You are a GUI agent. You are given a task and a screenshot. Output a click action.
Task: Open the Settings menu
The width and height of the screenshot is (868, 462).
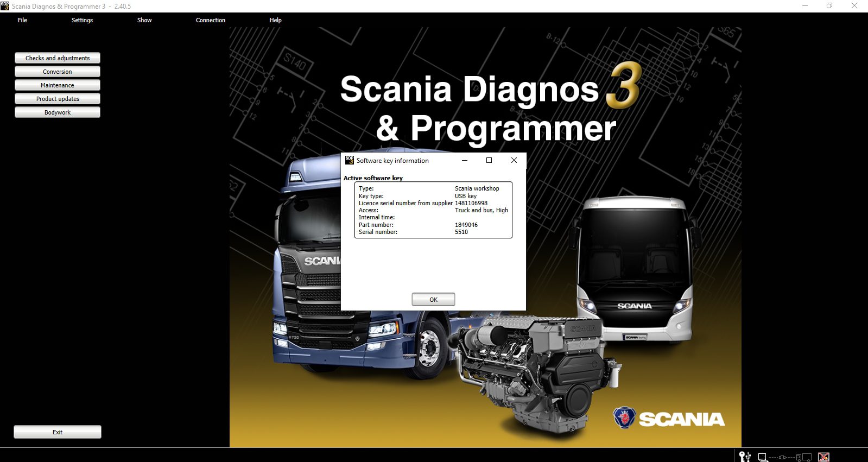[x=82, y=20]
